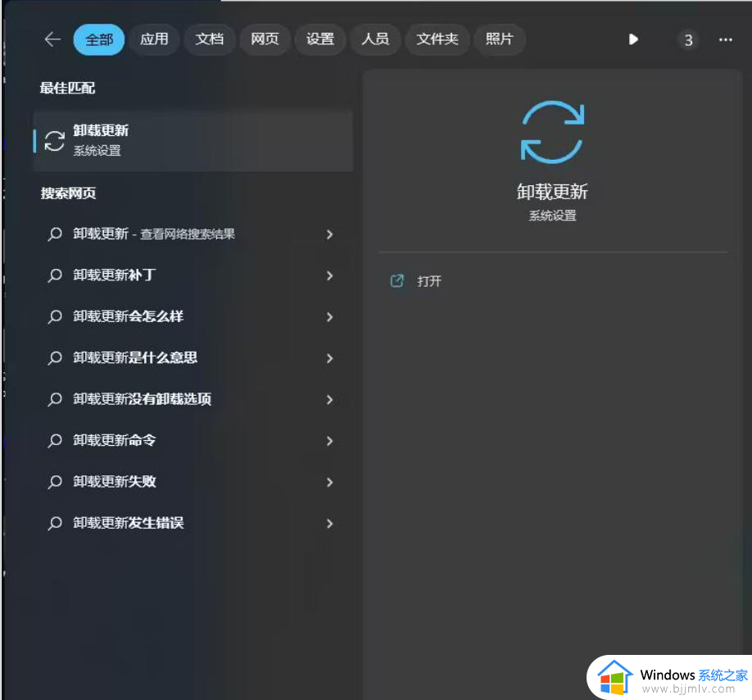
Task: Switch to the 人员 filter tab
Action: click(375, 39)
